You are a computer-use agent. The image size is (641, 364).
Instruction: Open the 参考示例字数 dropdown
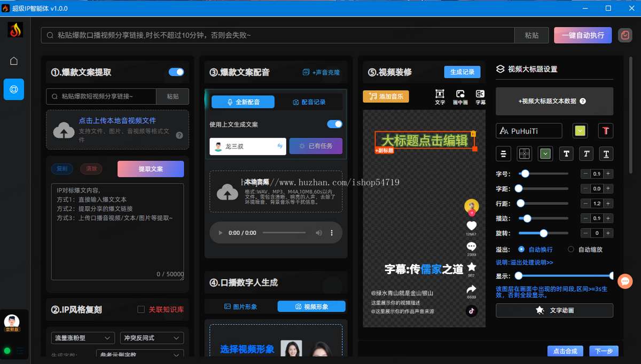coord(140,354)
